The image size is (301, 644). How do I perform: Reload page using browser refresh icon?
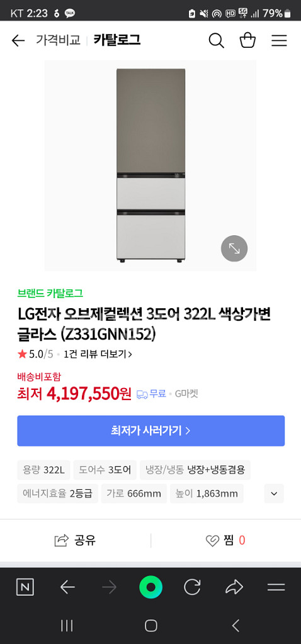(x=192, y=587)
